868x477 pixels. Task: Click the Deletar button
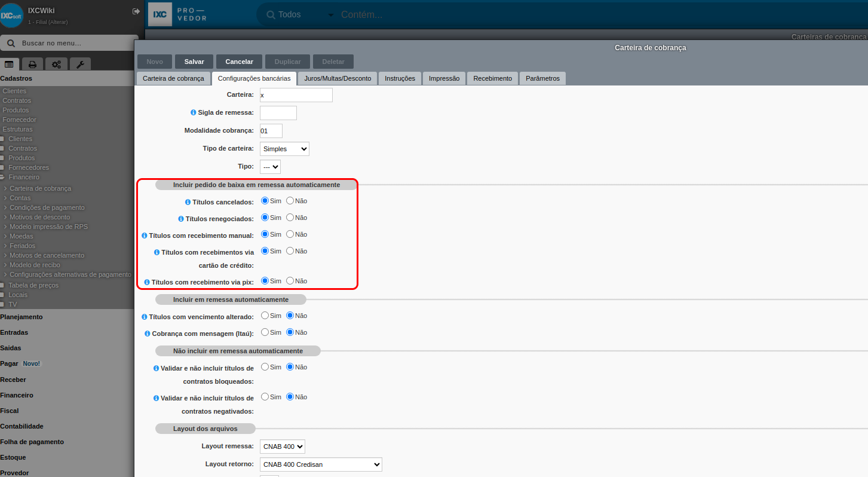click(333, 62)
